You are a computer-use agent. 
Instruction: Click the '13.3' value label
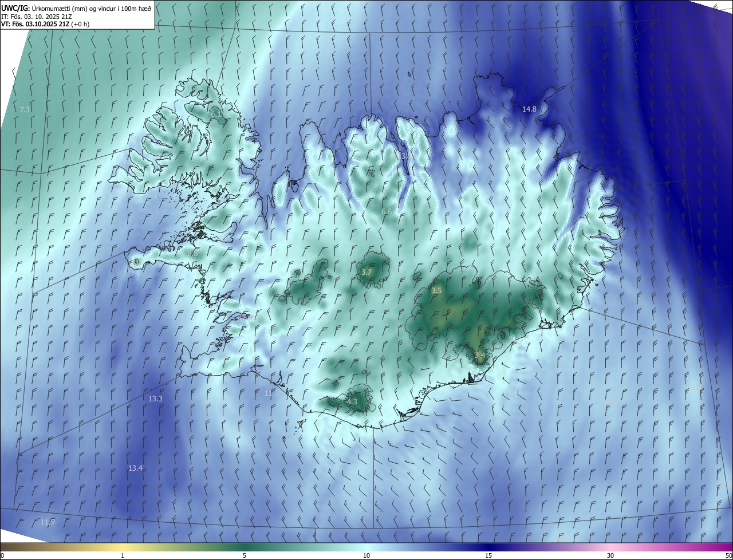pyautogui.click(x=155, y=399)
